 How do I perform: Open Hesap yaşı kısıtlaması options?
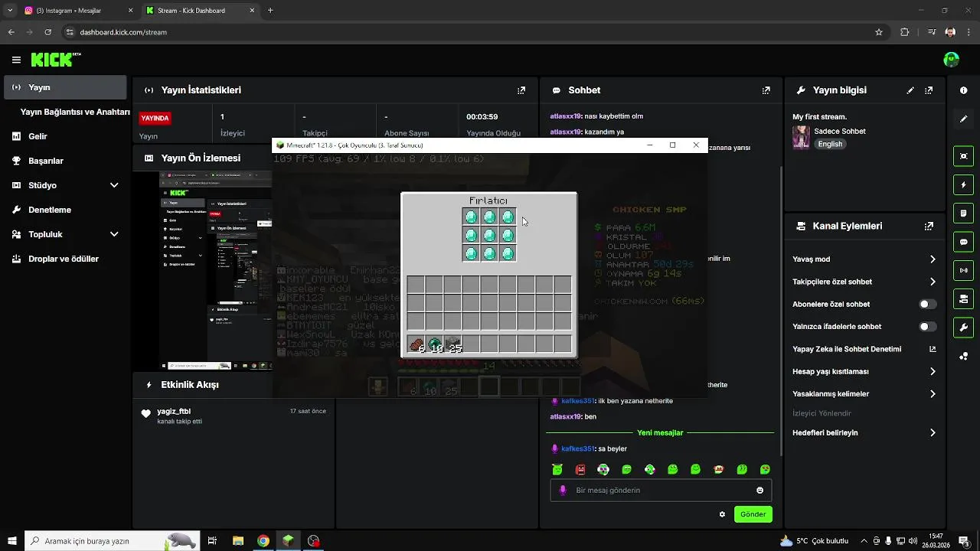point(864,372)
